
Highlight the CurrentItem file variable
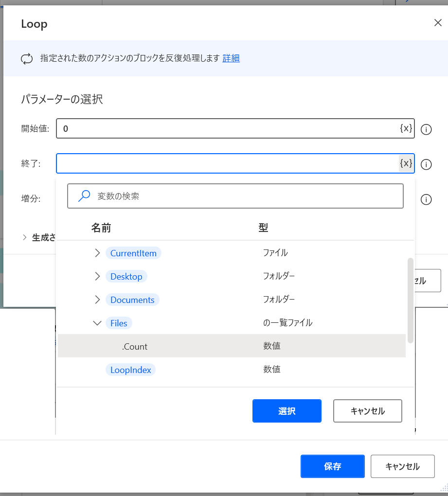(133, 253)
